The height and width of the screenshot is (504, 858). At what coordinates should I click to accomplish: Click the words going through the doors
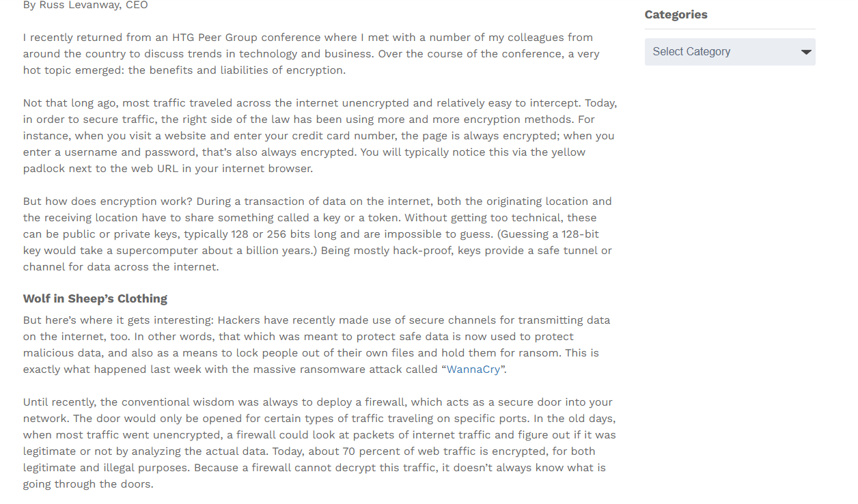pos(87,484)
